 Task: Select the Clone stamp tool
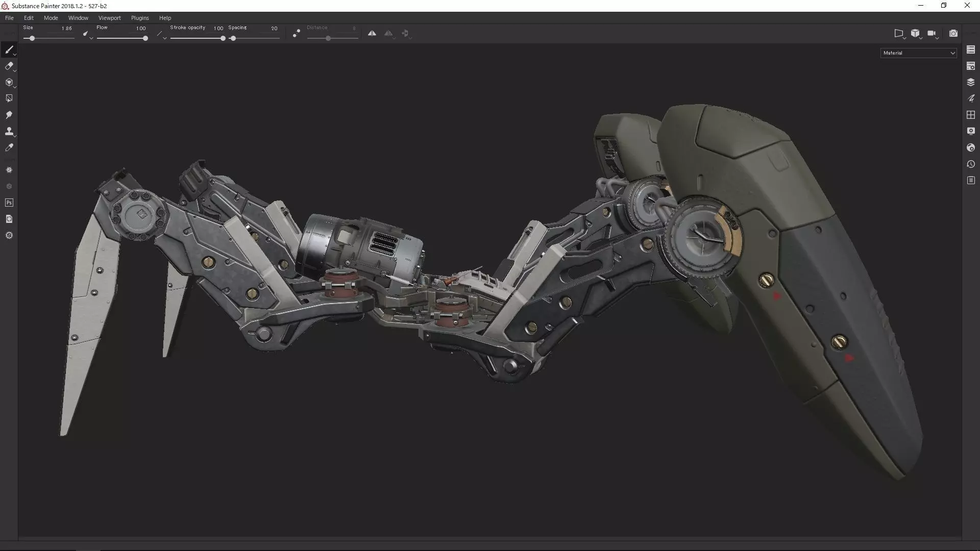click(x=9, y=131)
